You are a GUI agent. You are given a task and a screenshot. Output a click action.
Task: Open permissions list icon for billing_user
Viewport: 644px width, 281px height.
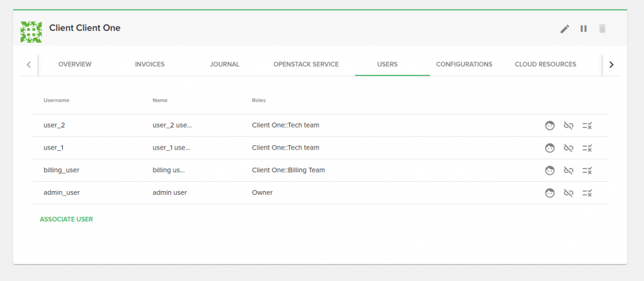[x=587, y=170]
